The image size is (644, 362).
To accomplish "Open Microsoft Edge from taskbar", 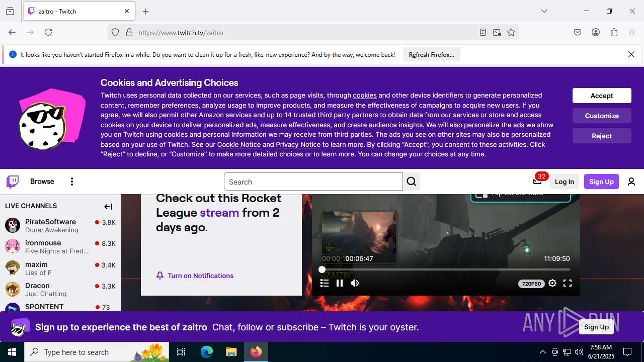I will tap(207, 352).
